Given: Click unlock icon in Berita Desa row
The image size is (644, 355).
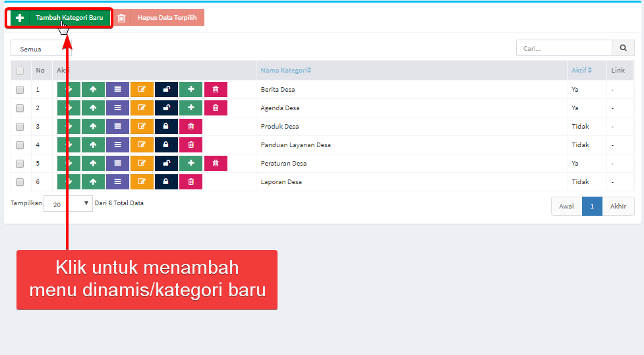Looking at the screenshot, I should 166,89.
